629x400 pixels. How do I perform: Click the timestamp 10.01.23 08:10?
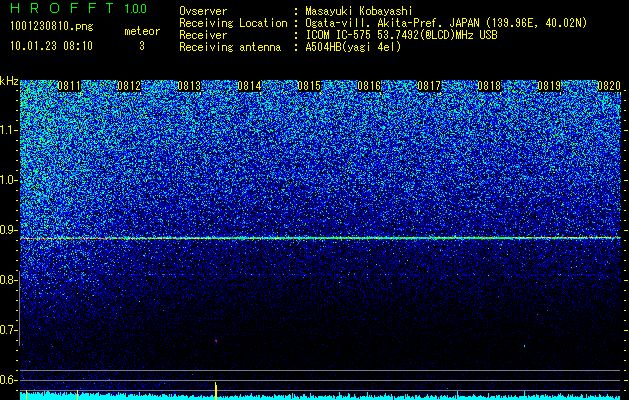pos(51,46)
